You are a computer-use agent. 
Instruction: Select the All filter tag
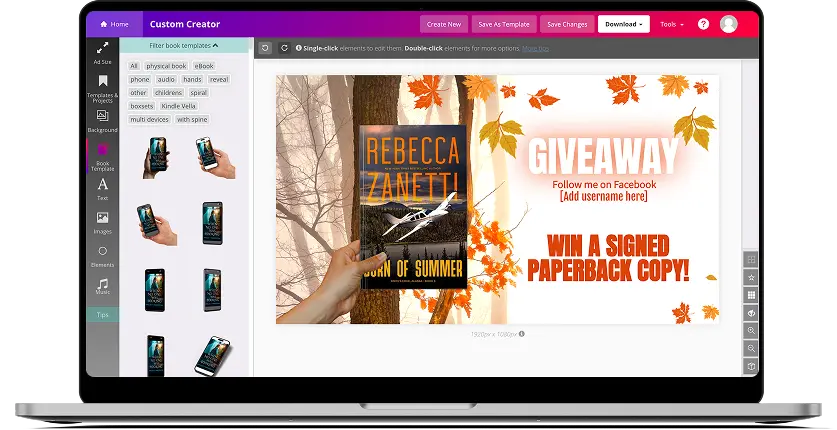pos(134,66)
